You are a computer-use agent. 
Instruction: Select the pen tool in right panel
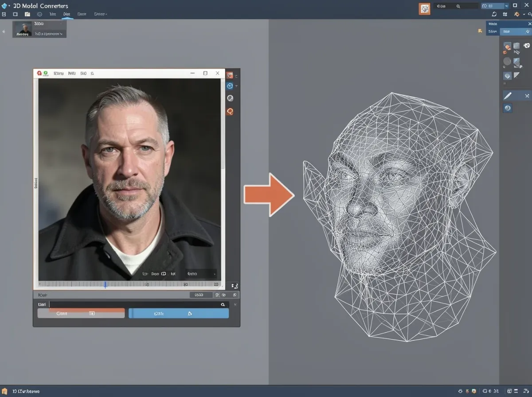point(508,95)
